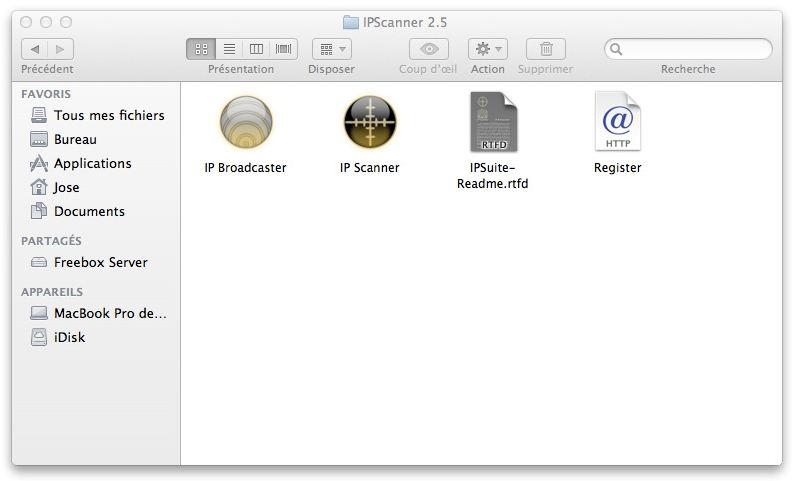This screenshot has height=481, width=800.
Task: Click the IPSuite-Readme.rtfd file name
Action: tap(492, 175)
